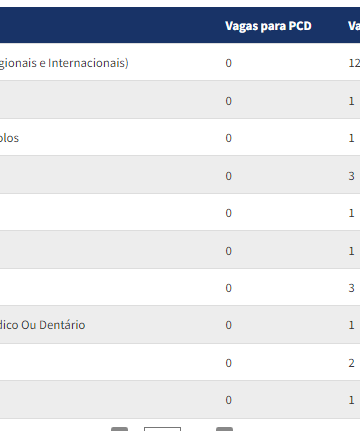
Task: Click the value 1 in last table row
Action: click(351, 400)
